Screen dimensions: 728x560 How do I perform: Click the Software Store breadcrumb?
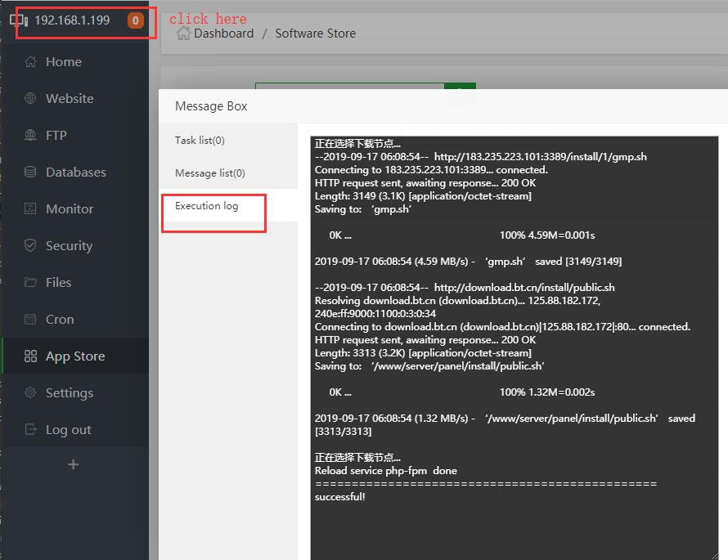coord(315,34)
